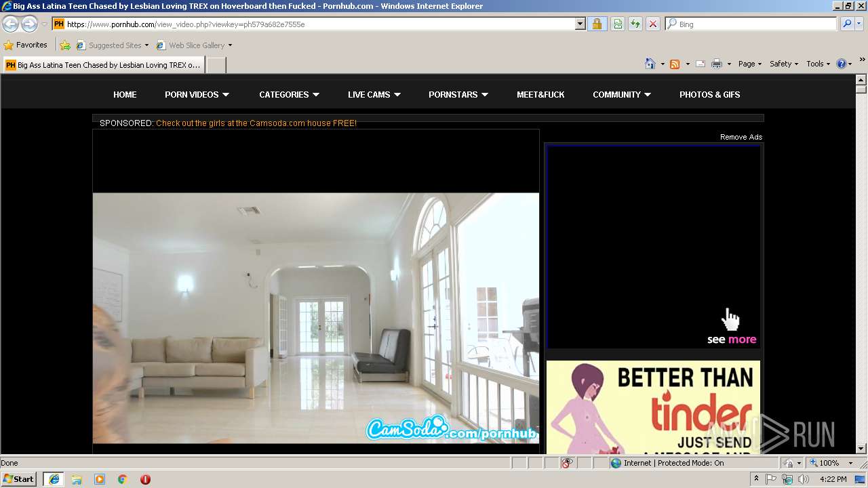Viewport: 868px width, 488px height.
Task: Click the browser Forward arrow button
Action: [29, 24]
